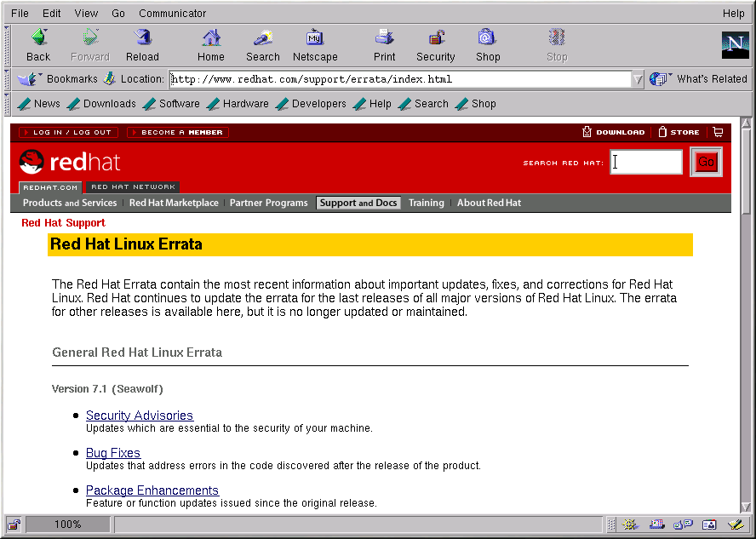Open the Communicator menu

coord(173,14)
